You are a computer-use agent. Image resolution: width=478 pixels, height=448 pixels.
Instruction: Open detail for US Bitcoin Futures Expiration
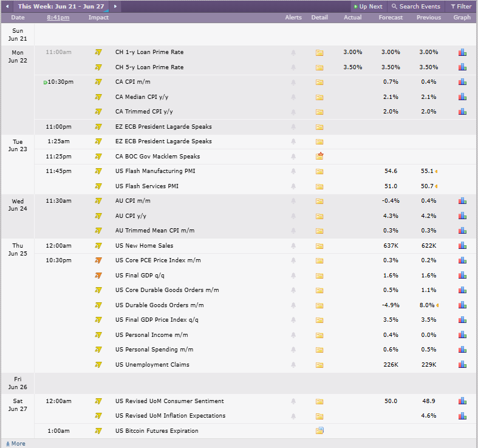(319, 430)
